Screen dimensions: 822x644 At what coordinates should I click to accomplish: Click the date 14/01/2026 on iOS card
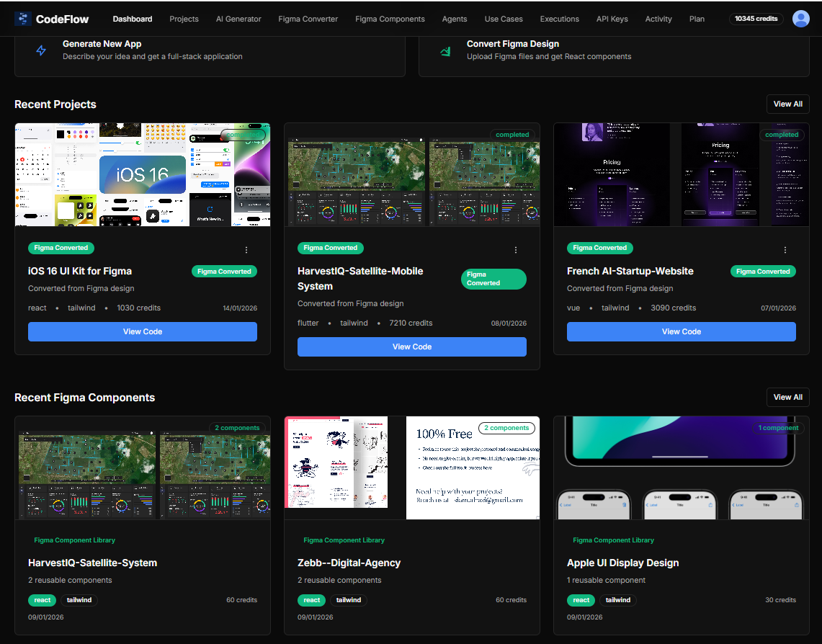[x=240, y=308]
